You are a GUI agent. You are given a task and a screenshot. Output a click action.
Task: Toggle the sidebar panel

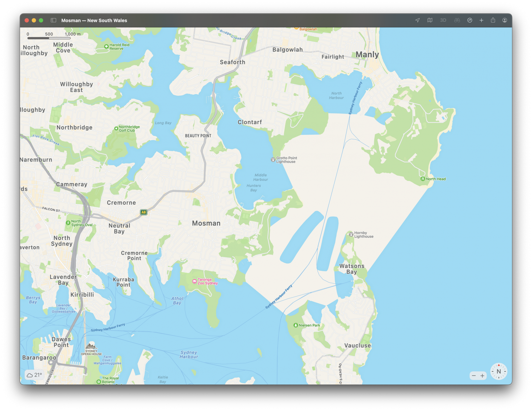[x=53, y=20]
